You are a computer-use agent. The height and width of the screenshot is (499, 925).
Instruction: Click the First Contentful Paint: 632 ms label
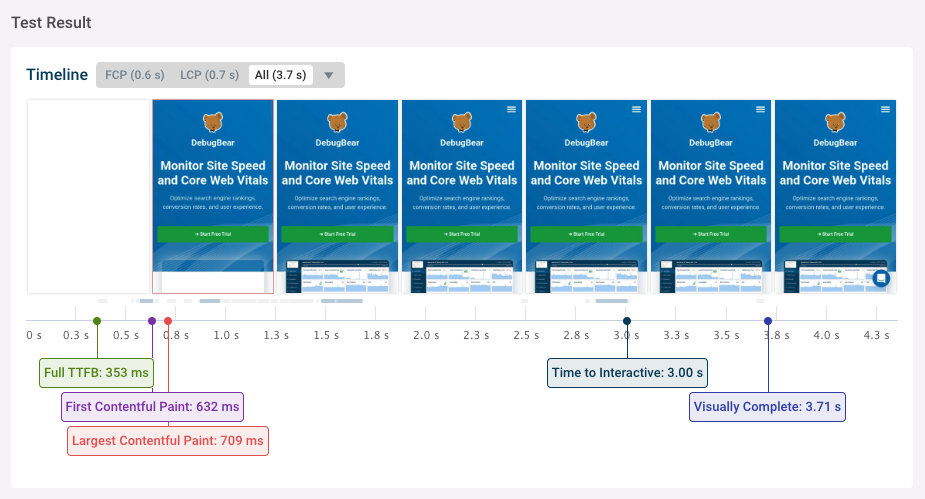(x=152, y=407)
